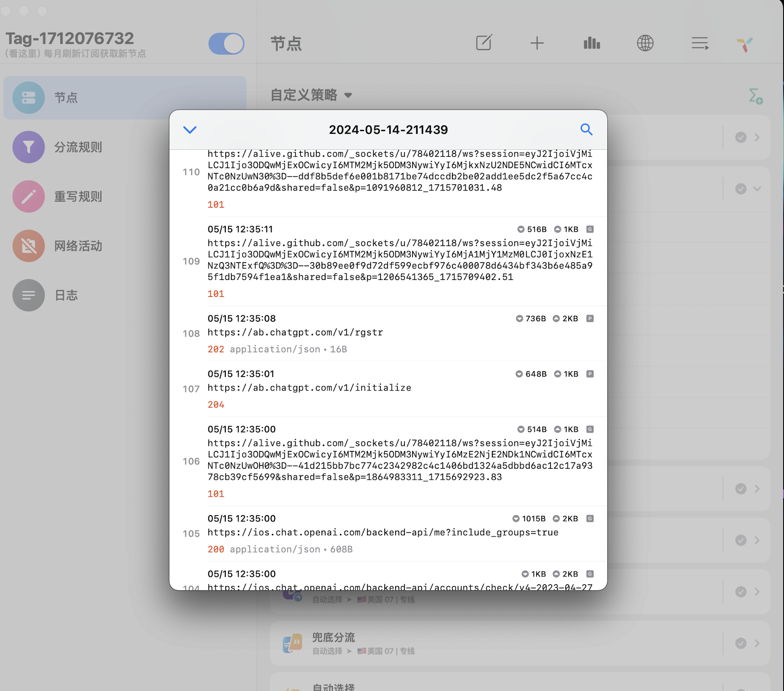Click the statistics bar chart icon

(x=591, y=43)
